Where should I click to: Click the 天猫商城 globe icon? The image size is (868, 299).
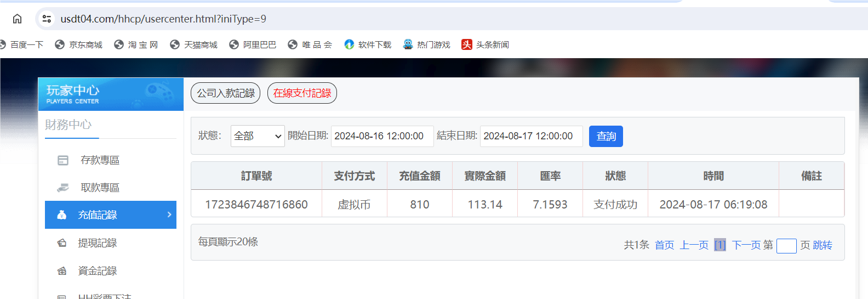(175, 44)
